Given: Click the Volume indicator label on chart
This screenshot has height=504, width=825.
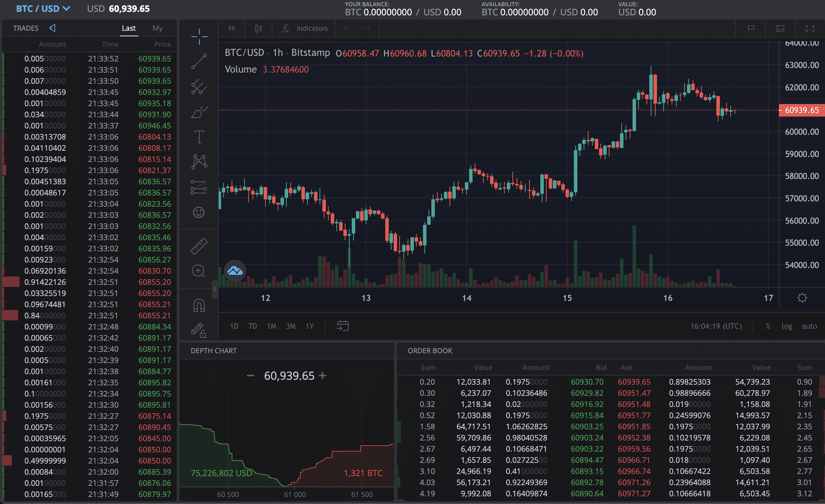Looking at the screenshot, I should 241,69.
